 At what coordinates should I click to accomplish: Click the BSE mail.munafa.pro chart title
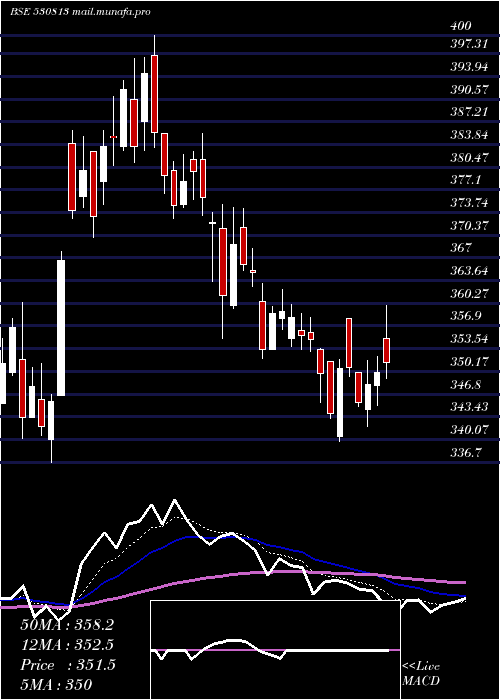(x=79, y=12)
